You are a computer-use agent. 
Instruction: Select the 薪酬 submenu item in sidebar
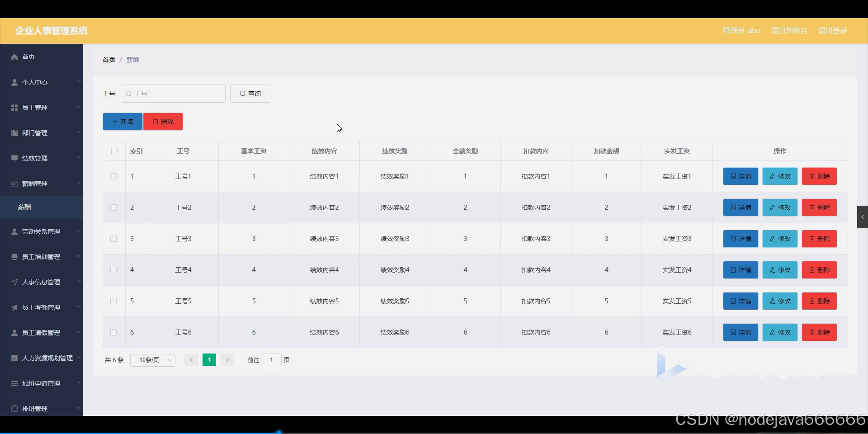(41, 207)
